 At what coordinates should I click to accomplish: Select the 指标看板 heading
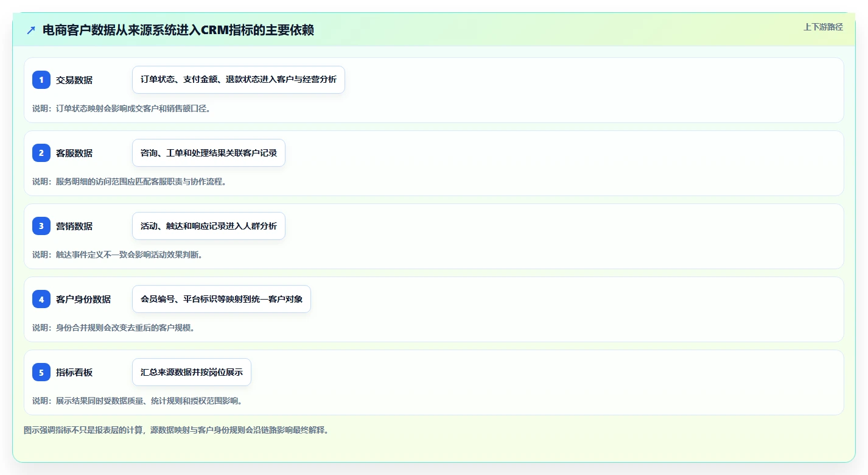pos(74,372)
